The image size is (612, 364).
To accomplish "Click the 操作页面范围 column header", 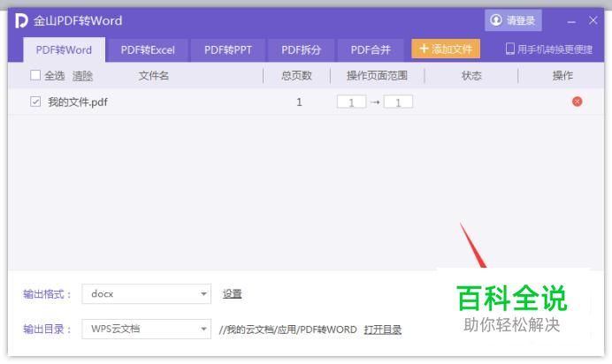I will (x=377, y=76).
